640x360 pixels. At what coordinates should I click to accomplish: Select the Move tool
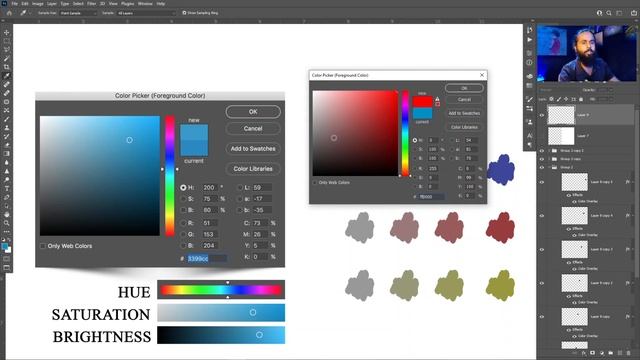click(7, 32)
